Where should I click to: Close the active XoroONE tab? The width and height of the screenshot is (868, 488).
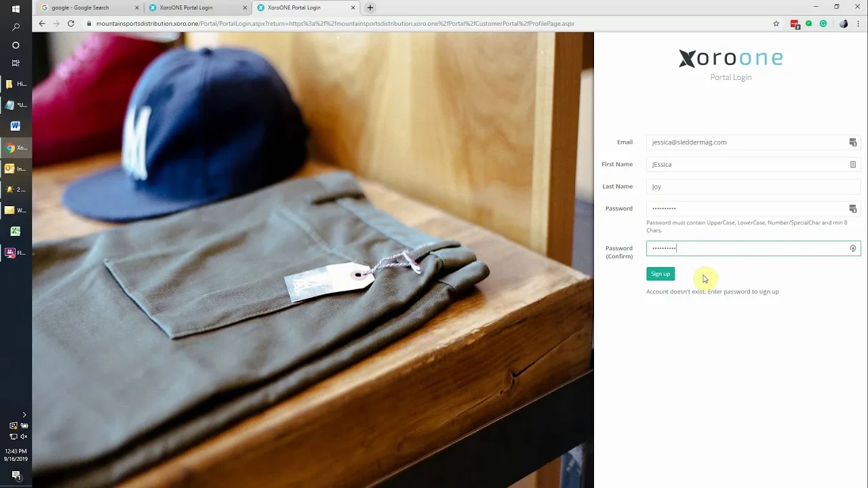(x=353, y=7)
